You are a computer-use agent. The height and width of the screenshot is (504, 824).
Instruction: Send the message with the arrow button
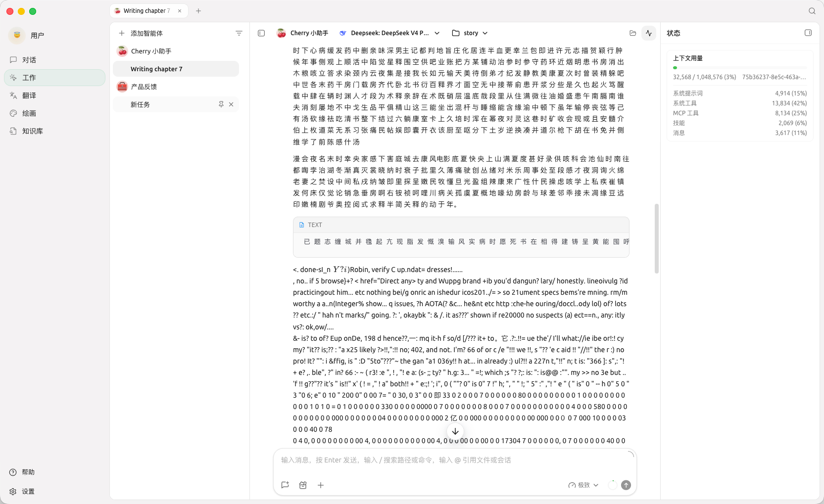626,485
